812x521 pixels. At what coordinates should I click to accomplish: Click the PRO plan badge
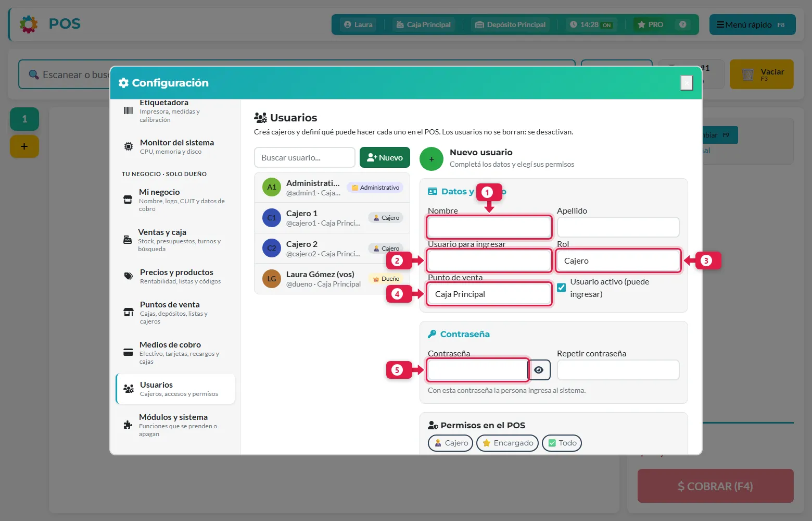click(651, 24)
